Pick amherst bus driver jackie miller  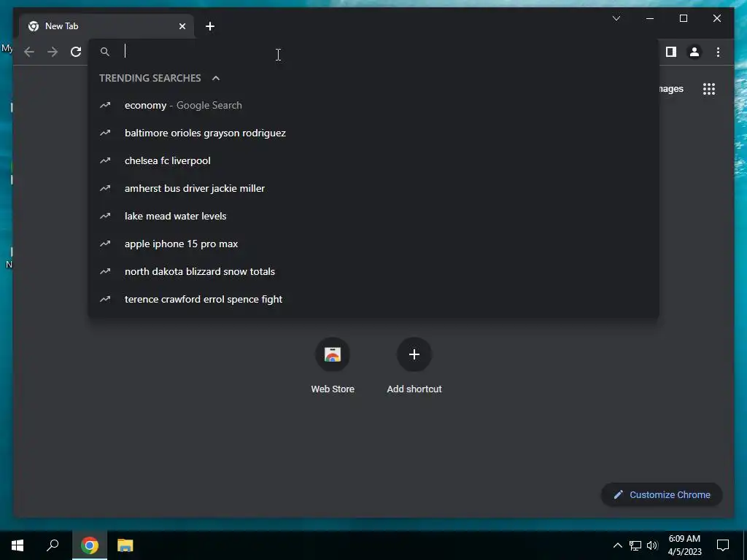[x=373, y=188]
